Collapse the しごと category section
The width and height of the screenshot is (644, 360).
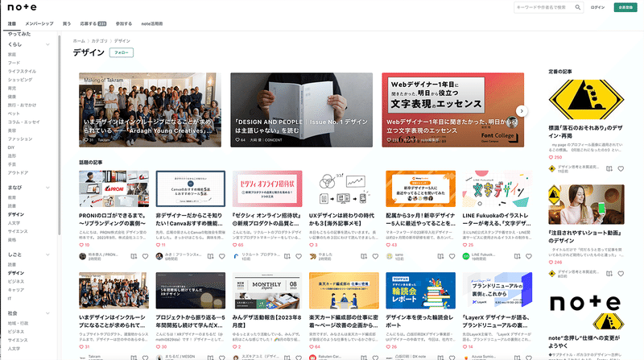pos(47,254)
